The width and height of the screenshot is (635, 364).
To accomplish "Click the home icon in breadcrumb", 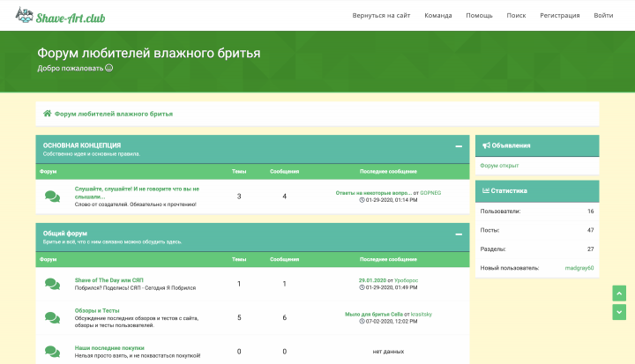I will tap(48, 114).
